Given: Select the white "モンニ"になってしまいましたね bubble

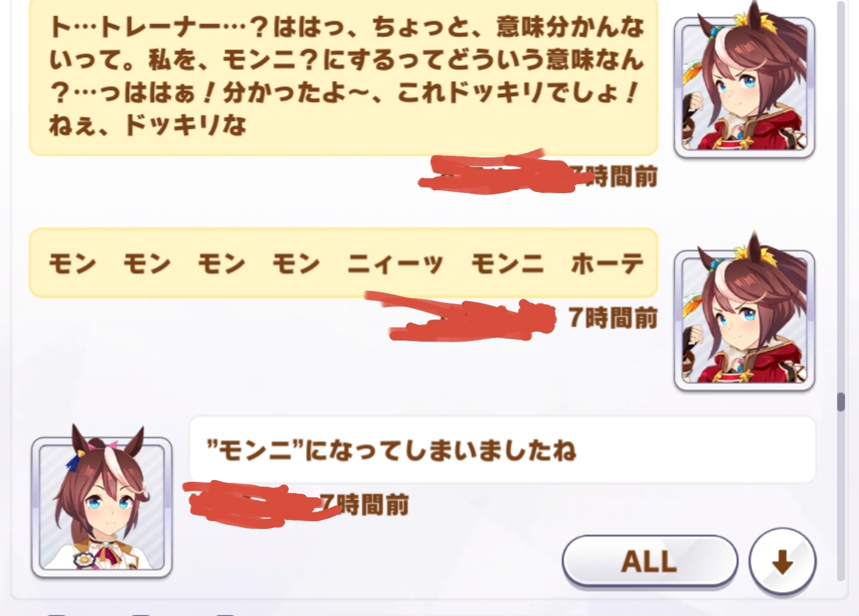Looking at the screenshot, I should coord(502,450).
